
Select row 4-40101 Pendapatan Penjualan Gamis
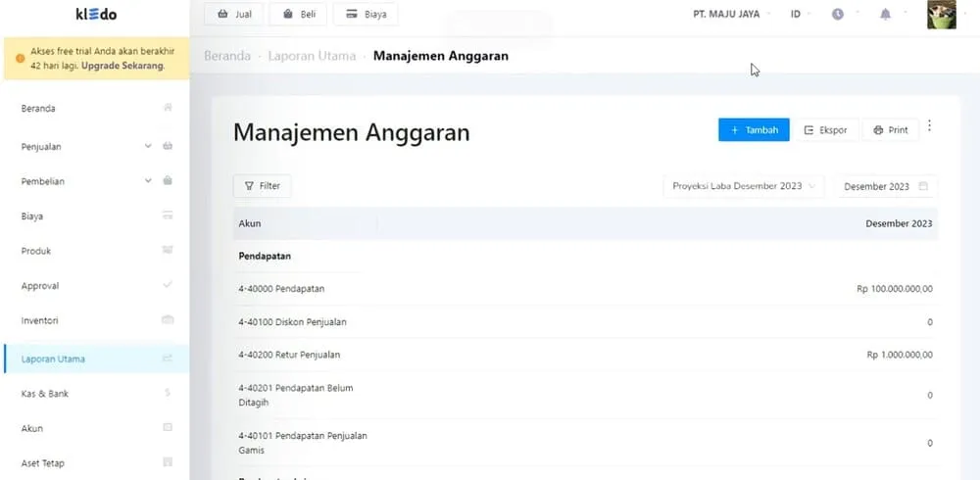pos(586,443)
